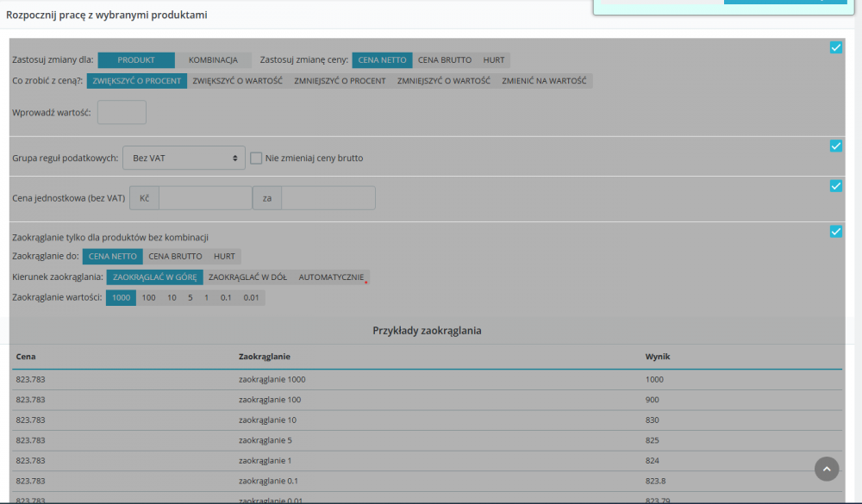Select ZMNIEJSZYĆ O WARTOŚĆ option
This screenshot has width=862, height=504.
pyautogui.click(x=444, y=81)
